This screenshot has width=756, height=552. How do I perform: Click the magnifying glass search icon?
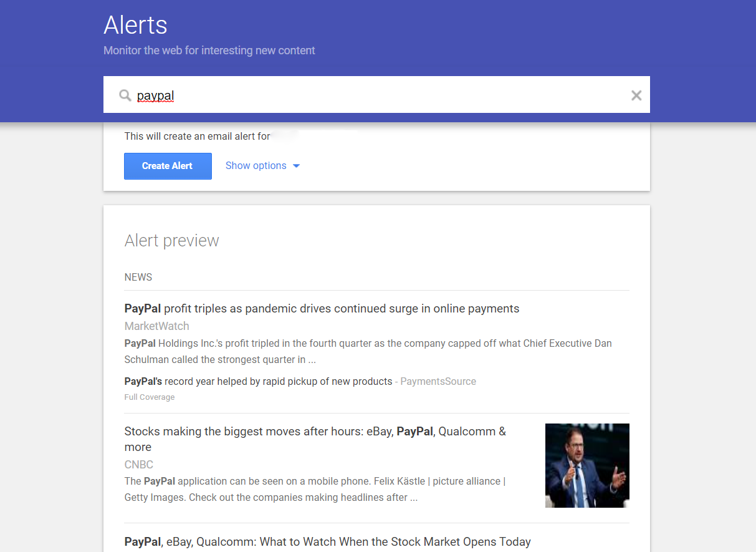click(125, 95)
